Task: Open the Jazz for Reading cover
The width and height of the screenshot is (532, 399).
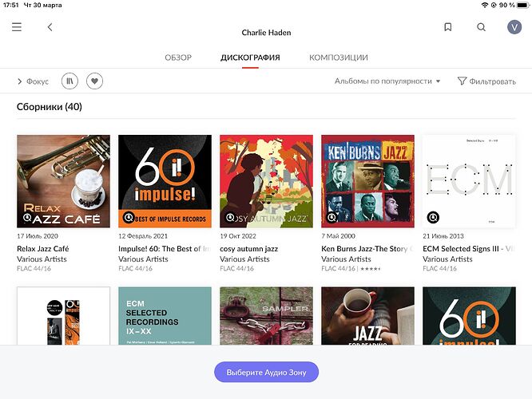Action: (367, 316)
